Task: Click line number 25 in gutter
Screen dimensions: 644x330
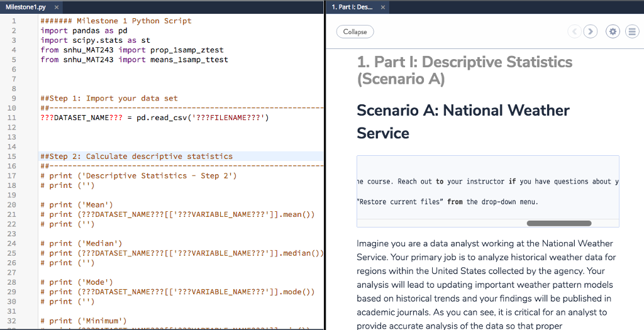Action: [x=12, y=253]
